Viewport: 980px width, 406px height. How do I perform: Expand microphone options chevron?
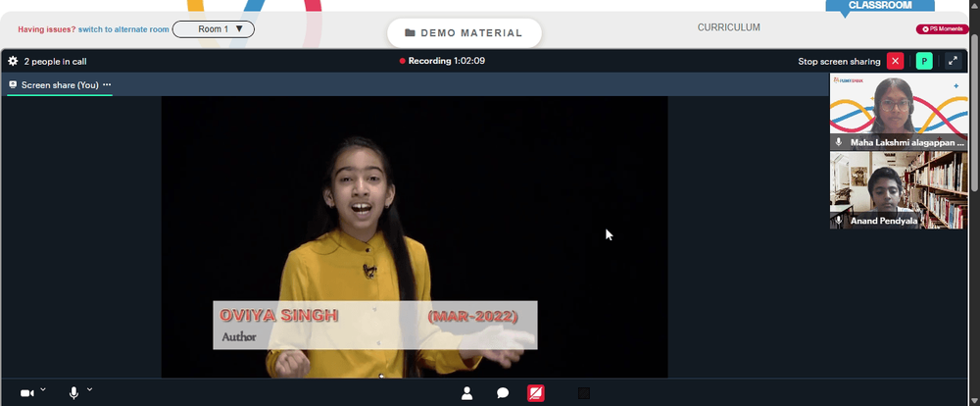coord(89,389)
